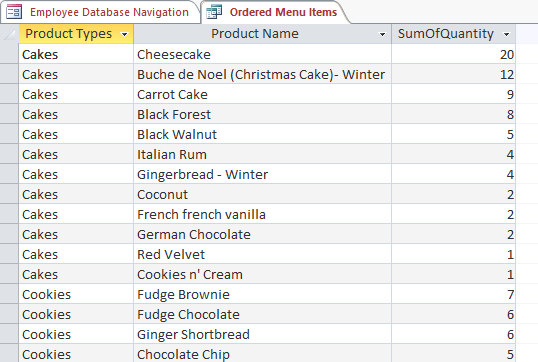
Task: Click the Black Walnut cell
Action: click(262, 134)
